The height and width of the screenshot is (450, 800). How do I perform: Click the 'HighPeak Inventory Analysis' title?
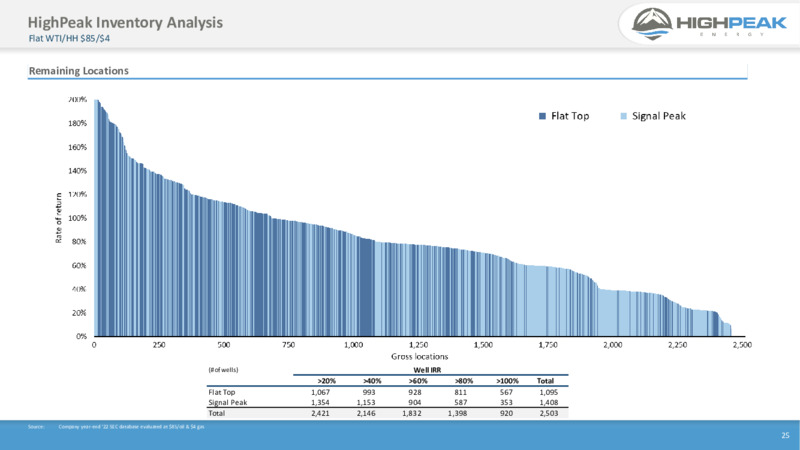tap(125, 22)
